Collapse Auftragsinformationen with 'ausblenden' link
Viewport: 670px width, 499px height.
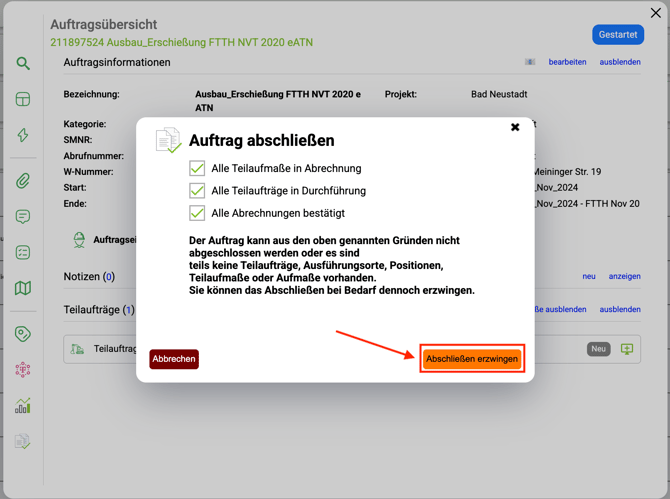coord(620,62)
